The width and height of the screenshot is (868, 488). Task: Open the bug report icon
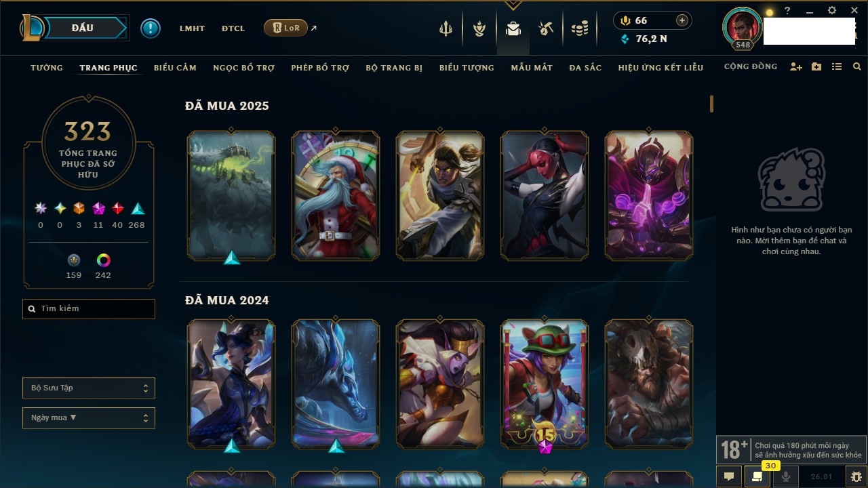(856, 476)
